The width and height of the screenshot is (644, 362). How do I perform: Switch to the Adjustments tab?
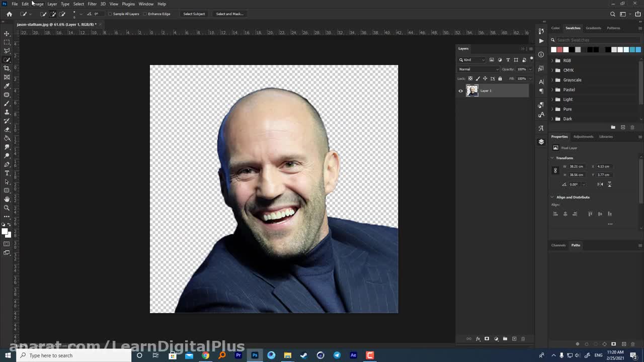[x=583, y=137]
